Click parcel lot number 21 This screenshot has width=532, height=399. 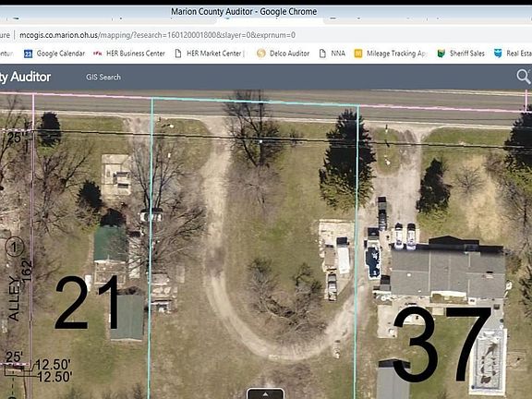point(87,303)
